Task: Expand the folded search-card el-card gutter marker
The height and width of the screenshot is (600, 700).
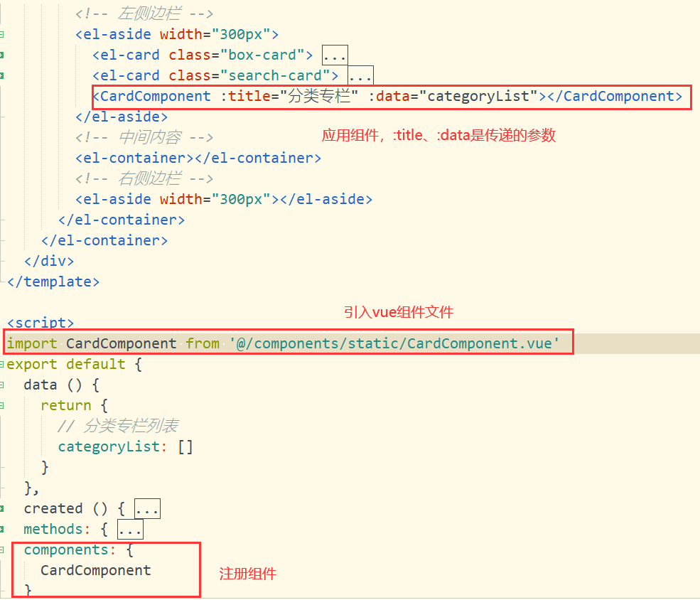Action: click(x=2, y=75)
